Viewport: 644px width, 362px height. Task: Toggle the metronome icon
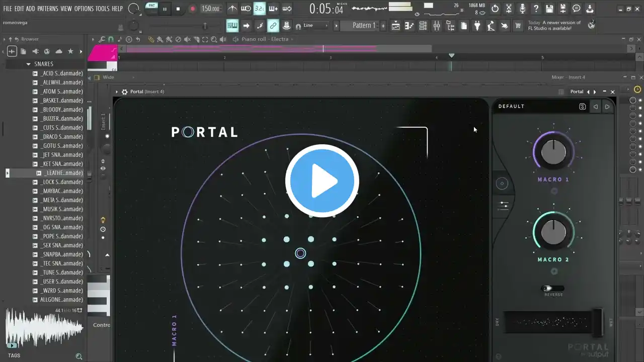coord(232,9)
